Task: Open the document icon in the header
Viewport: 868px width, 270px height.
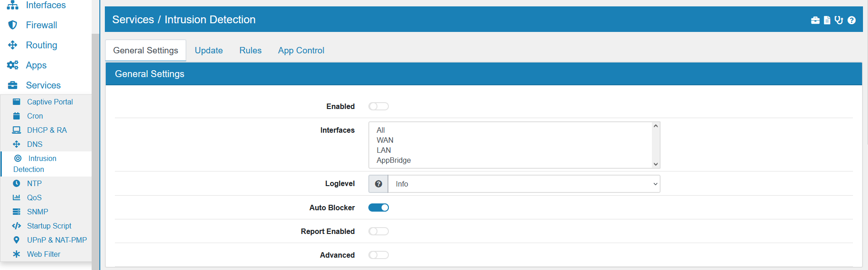Action: point(827,20)
